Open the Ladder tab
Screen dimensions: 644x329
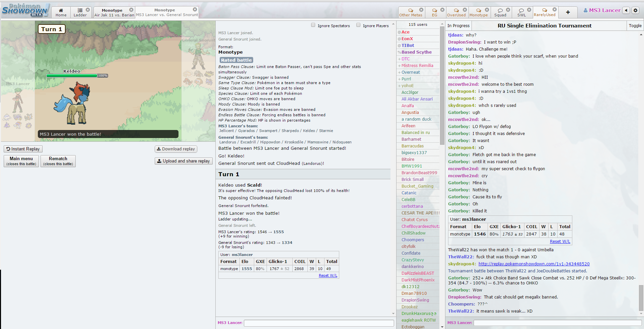(x=80, y=12)
